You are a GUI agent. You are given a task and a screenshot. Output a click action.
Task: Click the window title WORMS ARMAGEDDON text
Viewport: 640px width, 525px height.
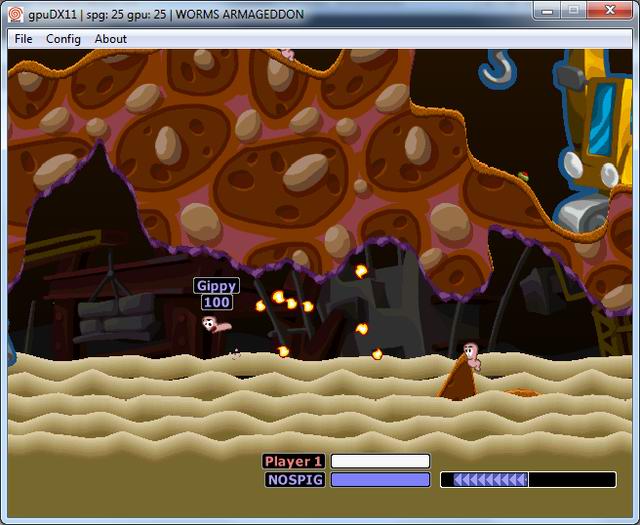(x=240, y=14)
